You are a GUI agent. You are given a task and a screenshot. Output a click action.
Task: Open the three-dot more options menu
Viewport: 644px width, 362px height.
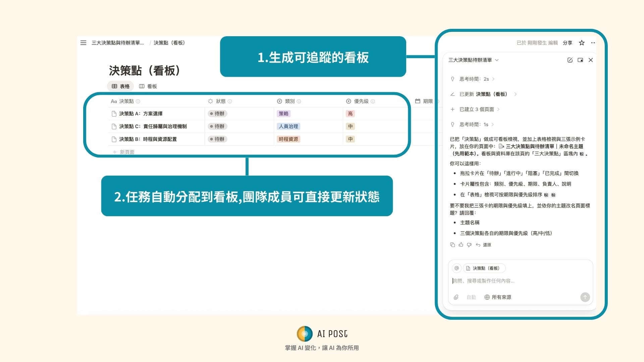click(593, 43)
